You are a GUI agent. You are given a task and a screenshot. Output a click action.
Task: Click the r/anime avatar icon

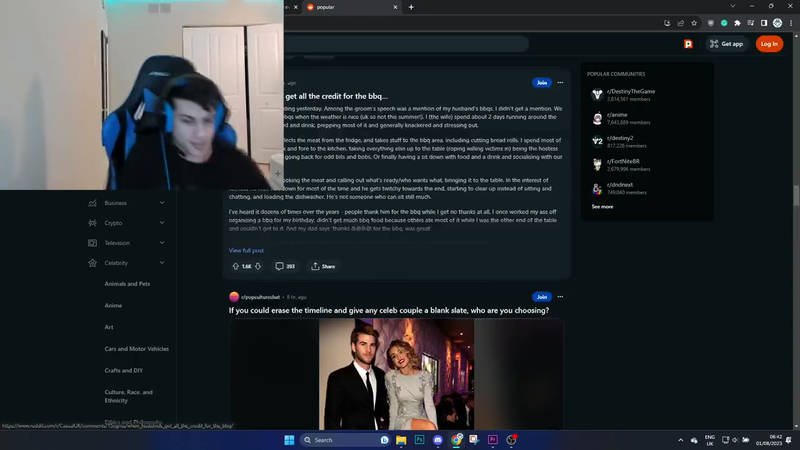click(597, 118)
